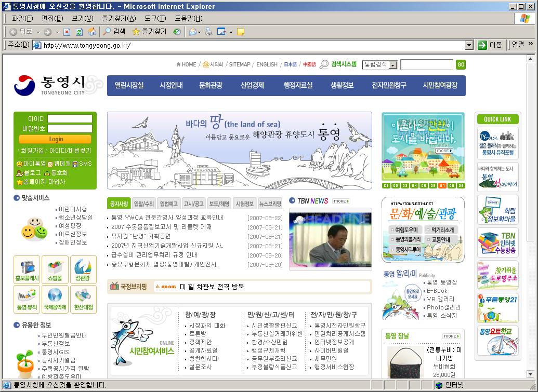
Task: Open the 쇼핑몰 shopping icon tile
Action: (x=55, y=269)
